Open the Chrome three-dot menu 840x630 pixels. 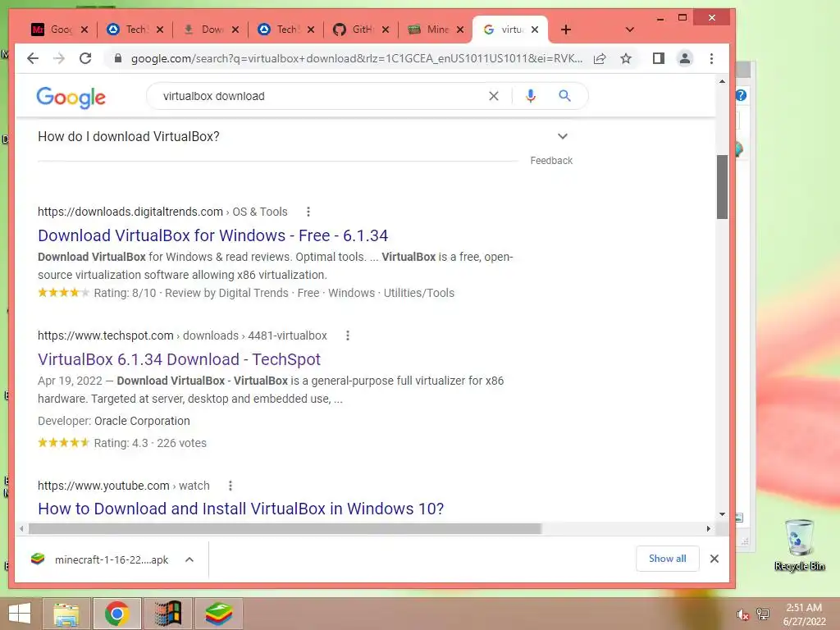(711, 58)
